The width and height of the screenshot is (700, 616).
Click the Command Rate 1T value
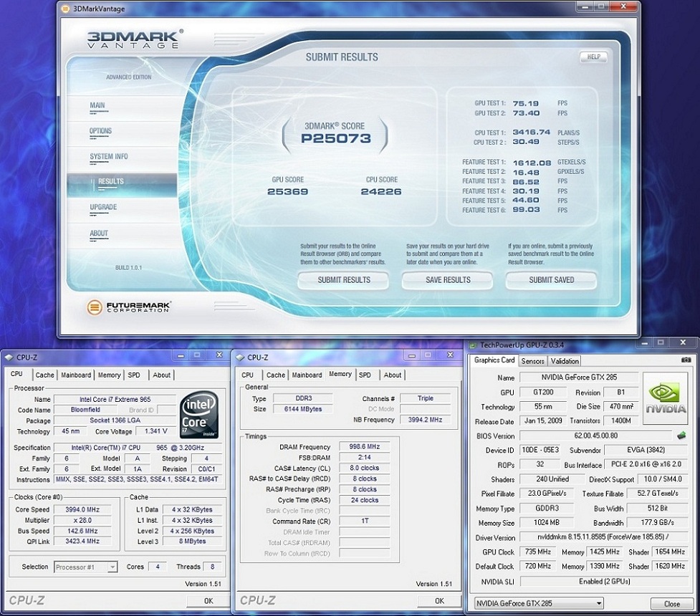click(364, 521)
